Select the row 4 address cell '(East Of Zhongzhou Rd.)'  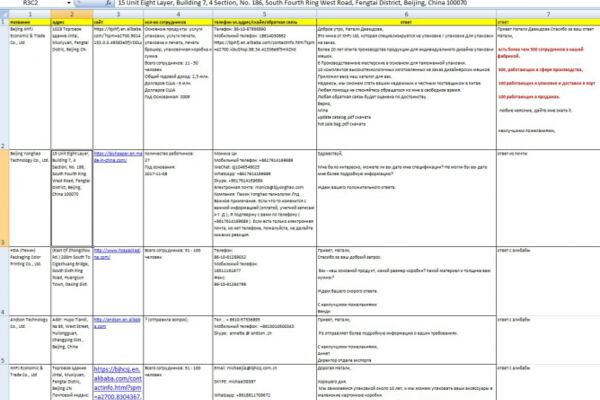pos(72,281)
